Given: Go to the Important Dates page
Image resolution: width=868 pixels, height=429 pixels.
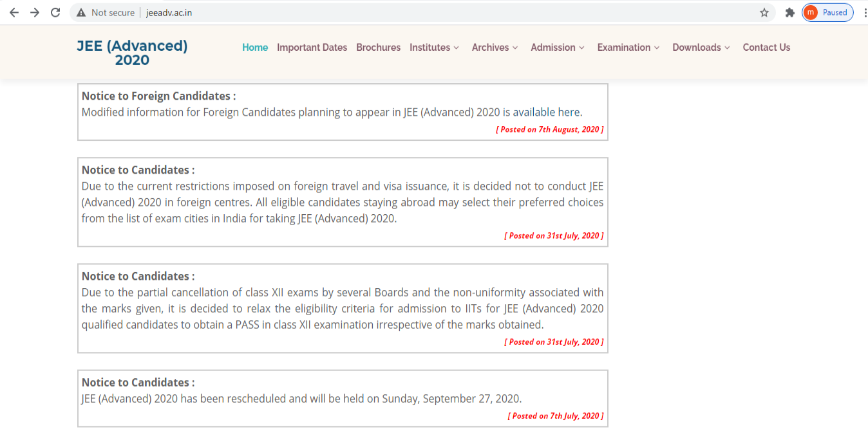Looking at the screenshot, I should [x=312, y=47].
